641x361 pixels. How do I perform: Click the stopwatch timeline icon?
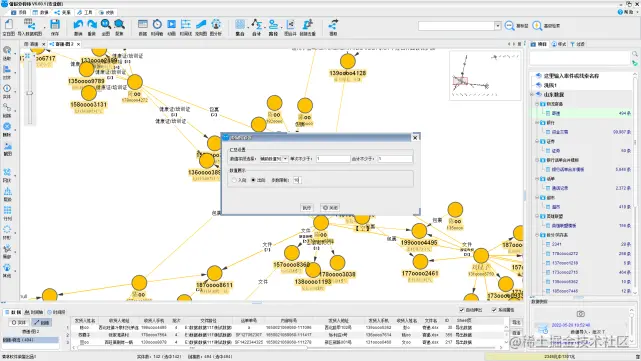[x=157, y=25]
